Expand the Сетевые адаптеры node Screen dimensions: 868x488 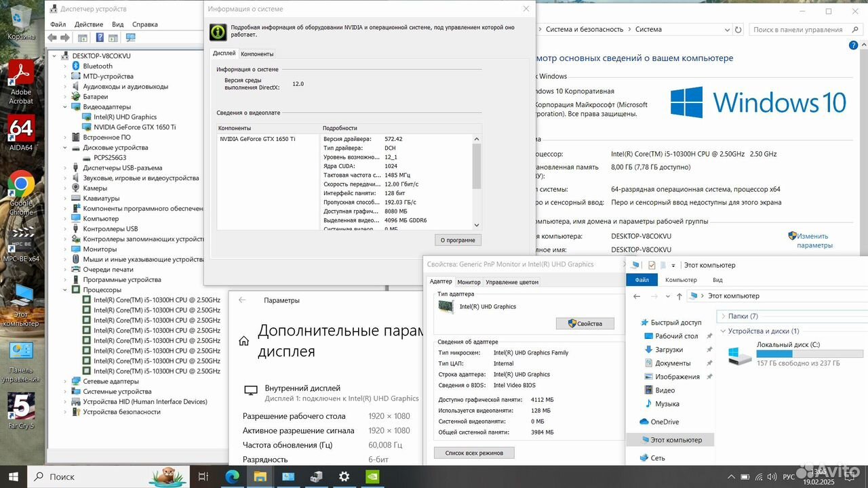coord(66,381)
